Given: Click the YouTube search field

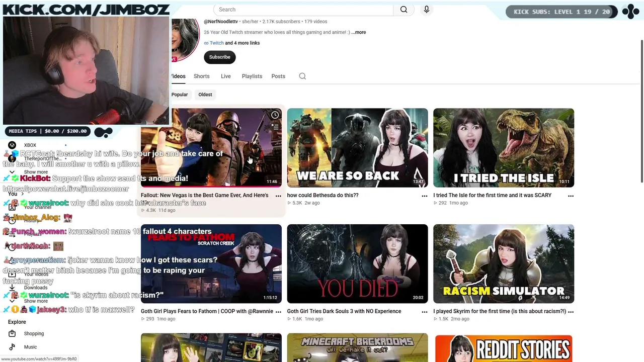Looking at the screenshot, I should (303, 10).
